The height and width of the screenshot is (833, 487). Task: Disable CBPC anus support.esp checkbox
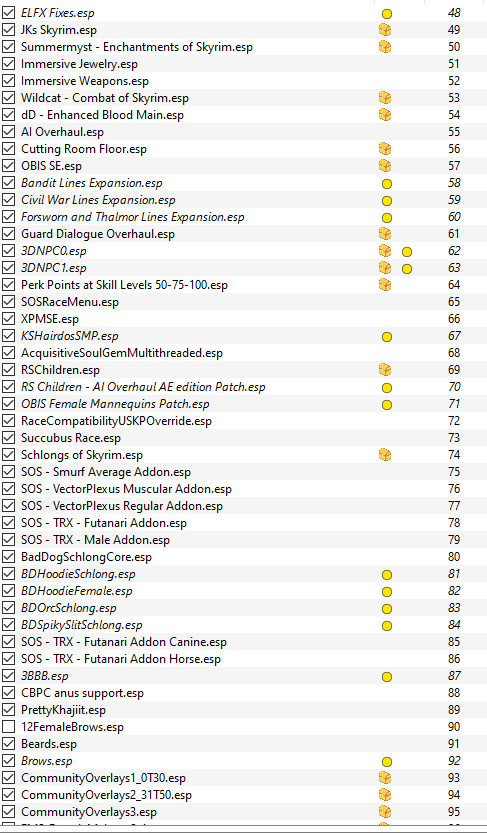pyautogui.click(x=8, y=693)
